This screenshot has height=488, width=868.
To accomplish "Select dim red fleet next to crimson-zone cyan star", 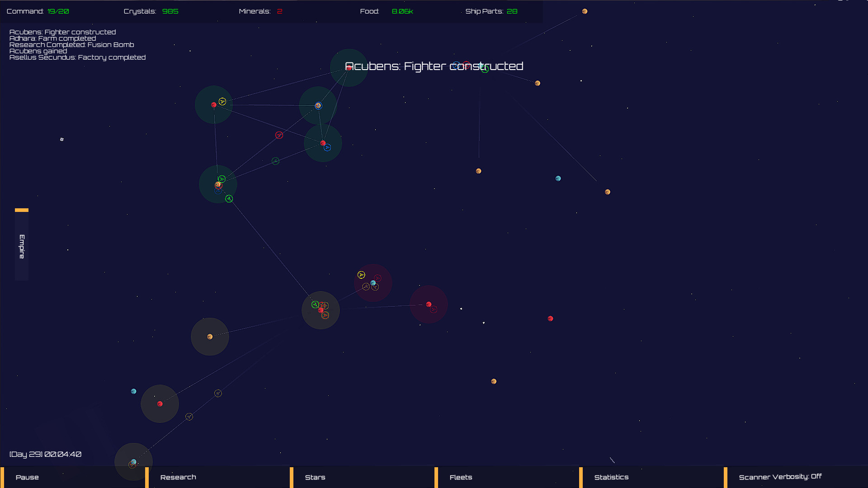I will tap(378, 278).
